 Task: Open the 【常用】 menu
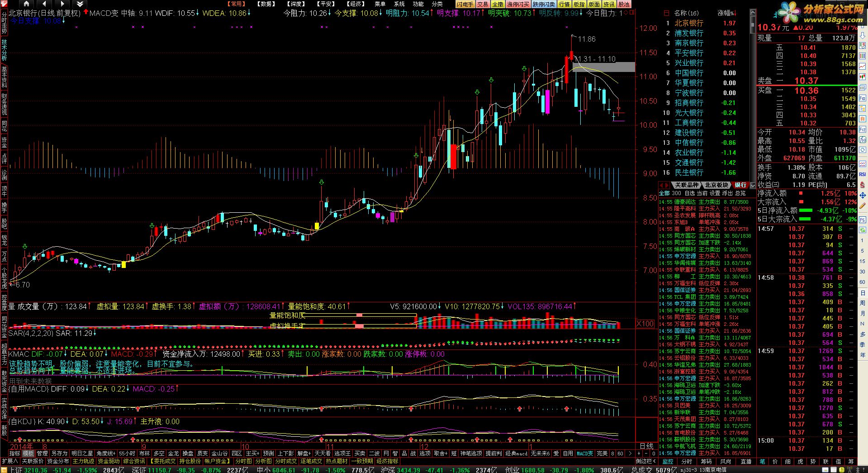[237, 4]
